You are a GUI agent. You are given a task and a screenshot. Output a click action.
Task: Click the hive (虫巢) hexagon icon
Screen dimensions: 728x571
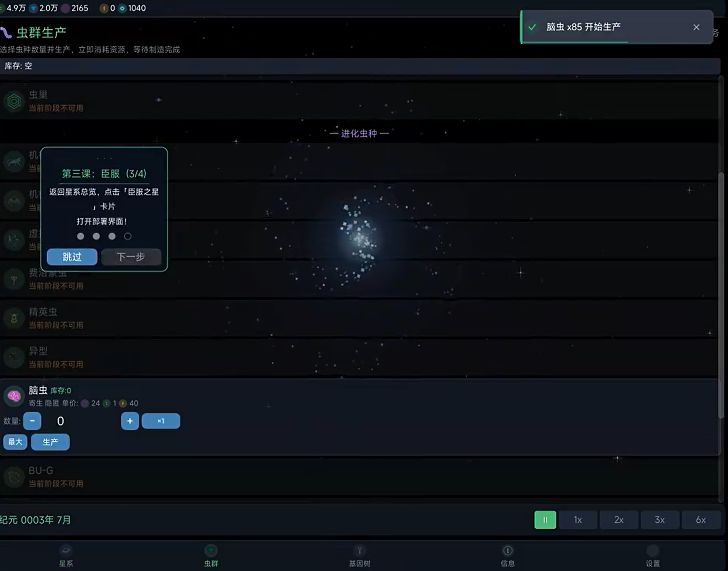click(14, 101)
